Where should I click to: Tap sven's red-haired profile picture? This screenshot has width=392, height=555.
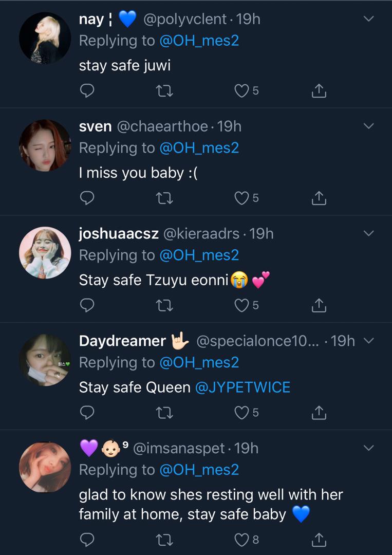click(x=45, y=145)
